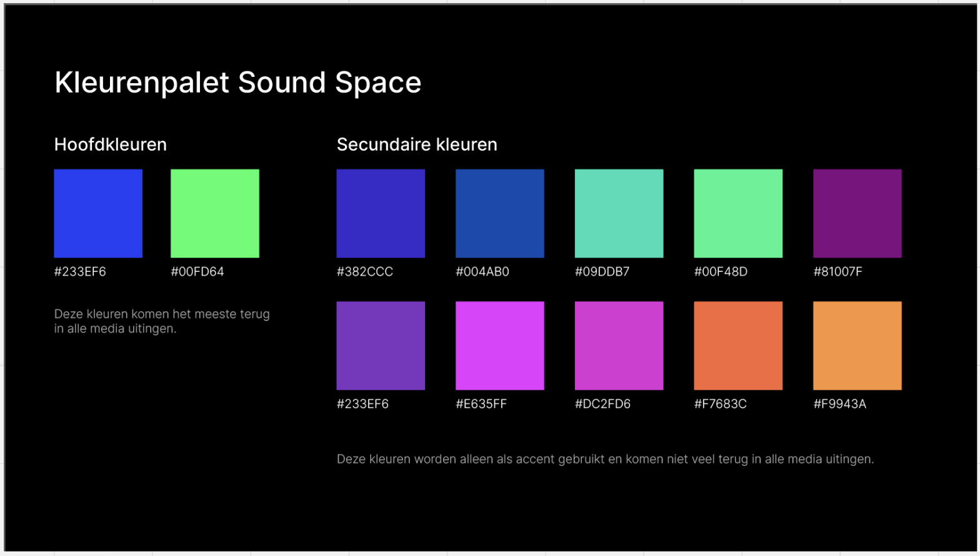Click the accent colors description text
The width and height of the screenshot is (980, 556).
[605, 459]
